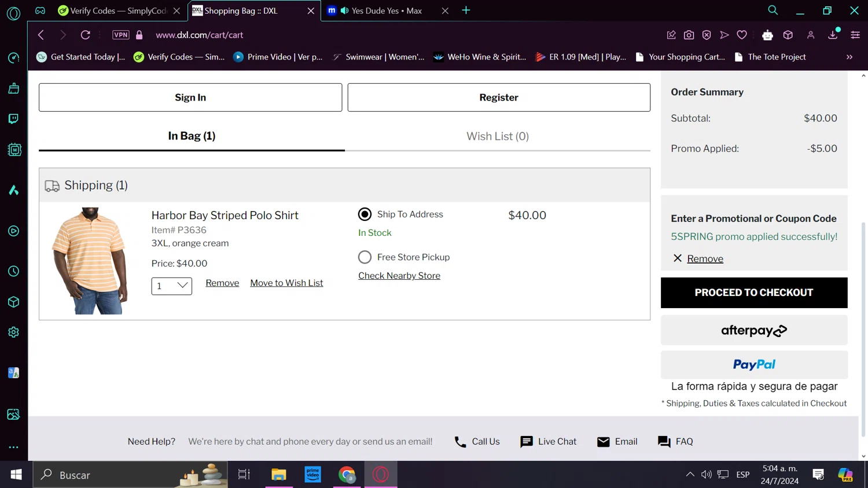868x488 pixels.
Task: Click the Opera snapshot camera icon
Action: pyautogui.click(x=689, y=35)
